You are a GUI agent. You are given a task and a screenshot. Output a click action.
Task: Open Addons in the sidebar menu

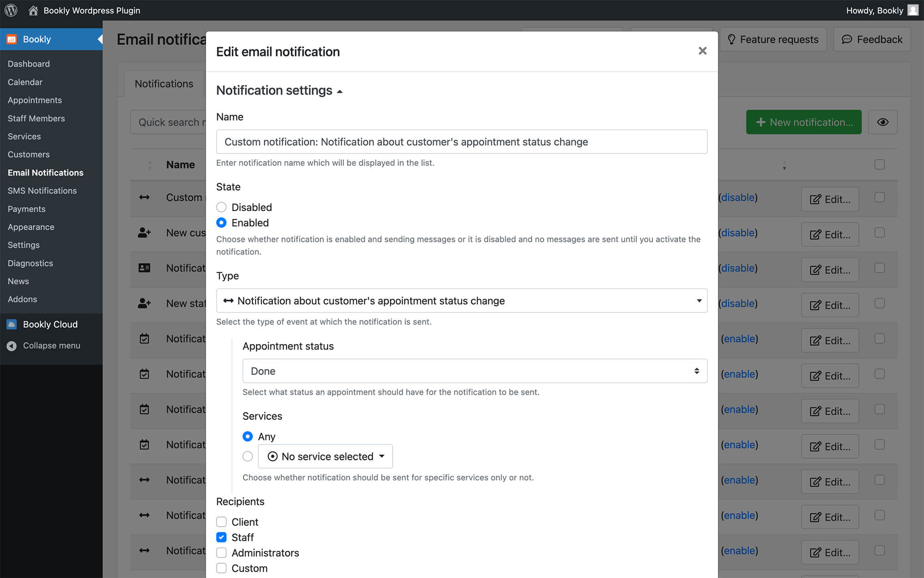pyautogui.click(x=22, y=299)
